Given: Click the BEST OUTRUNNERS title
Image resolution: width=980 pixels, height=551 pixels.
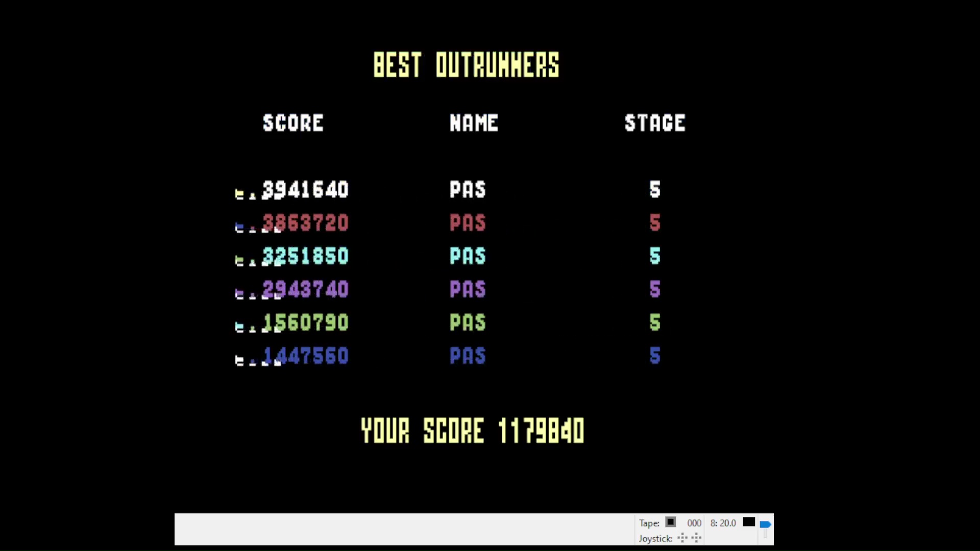Looking at the screenshot, I should (x=467, y=65).
